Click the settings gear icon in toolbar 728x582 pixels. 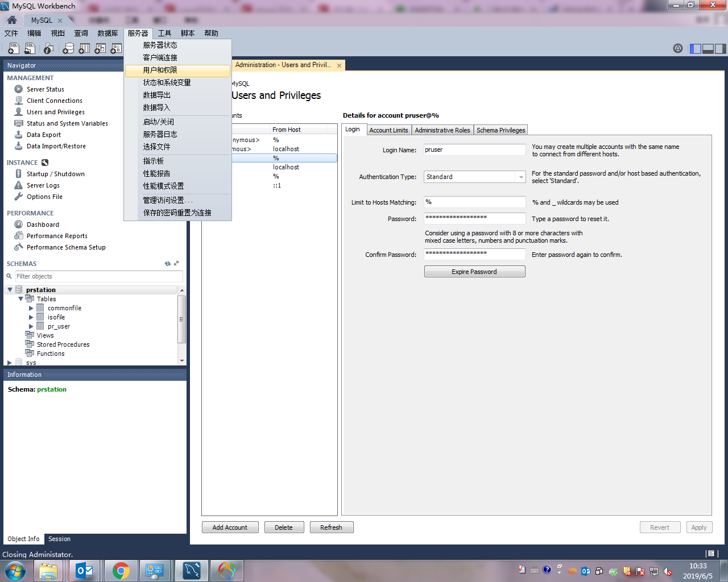(x=678, y=49)
